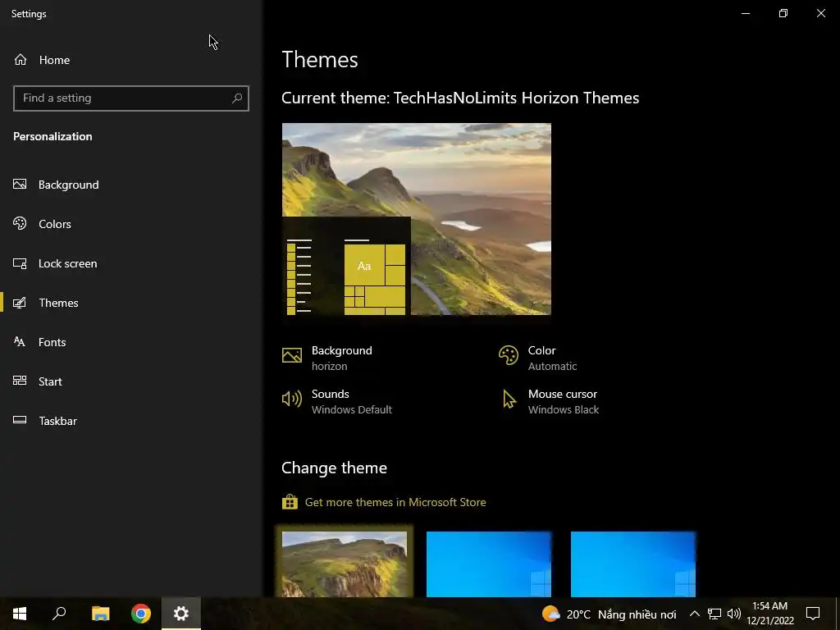Screen dimensions: 840x630
Task: Open File Explorer from the taskbar
Action: pyautogui.click(x=100, y=614)
